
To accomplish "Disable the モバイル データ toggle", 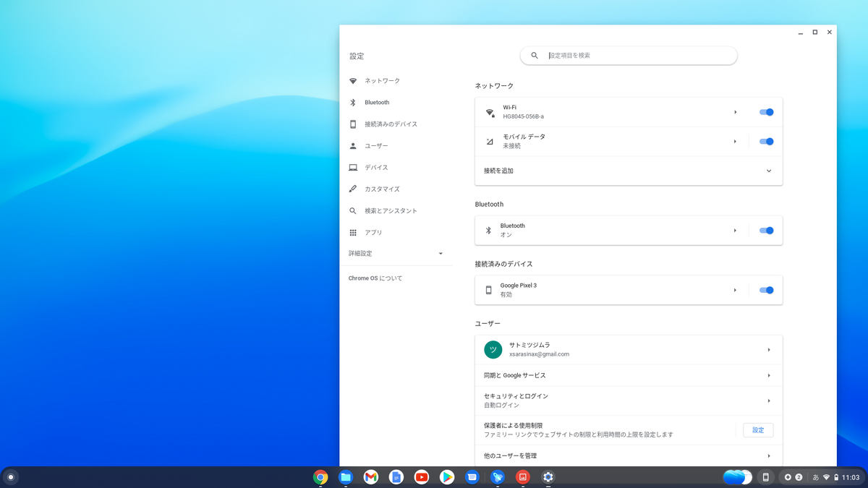I will click(x=767, y=142).
